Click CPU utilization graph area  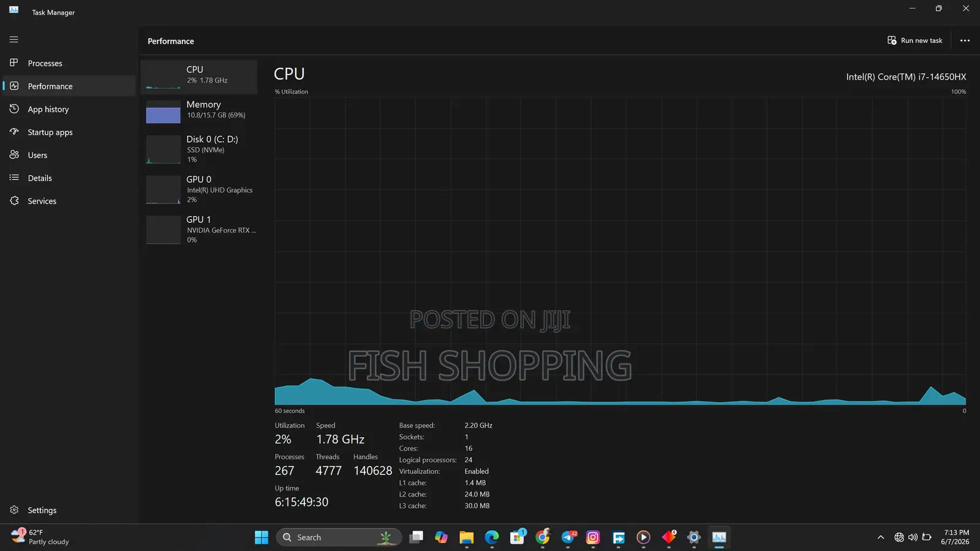(620, 251)
